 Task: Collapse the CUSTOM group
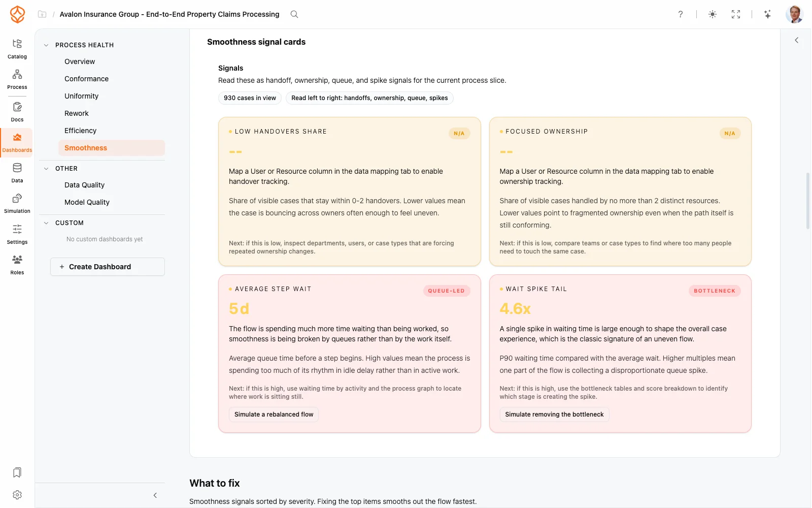(46, 223)
